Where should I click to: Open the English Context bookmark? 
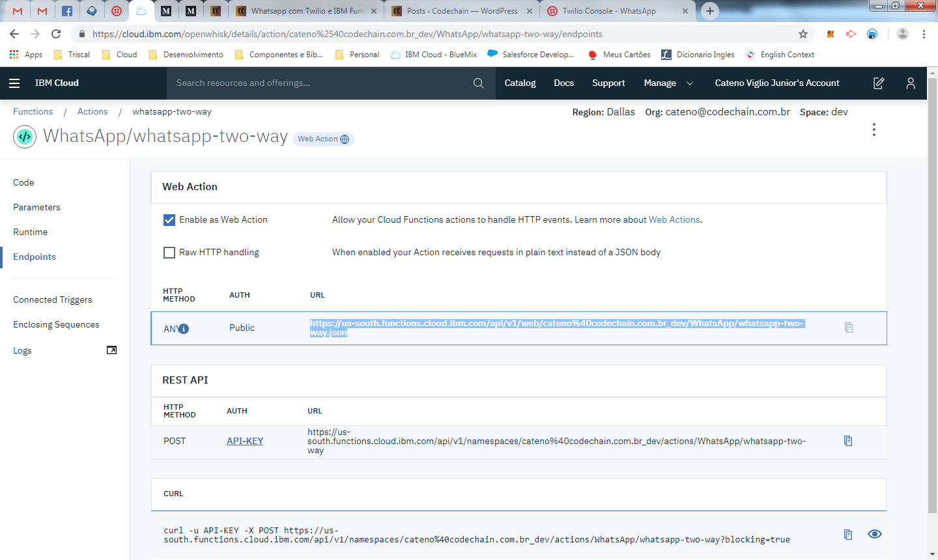click(780, 55)
